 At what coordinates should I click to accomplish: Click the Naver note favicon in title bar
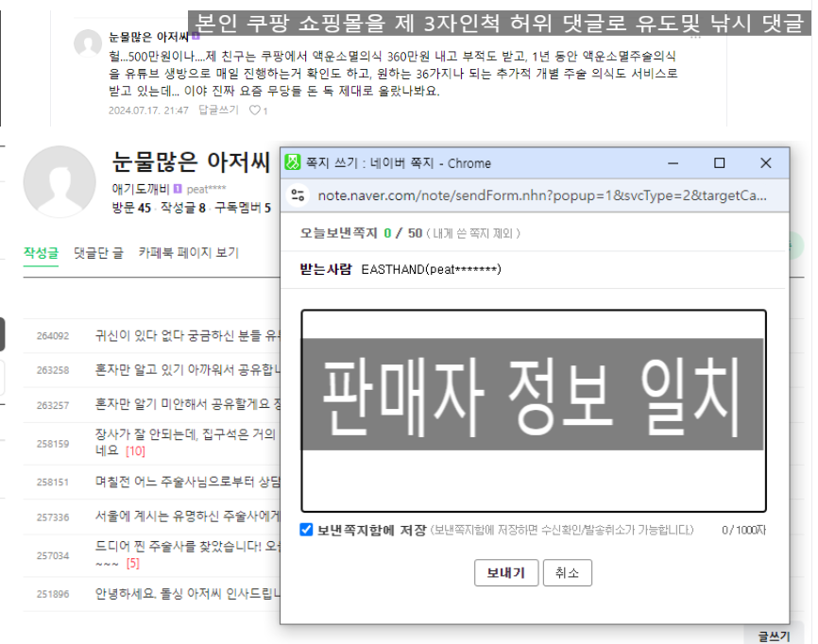coord(293,162)
